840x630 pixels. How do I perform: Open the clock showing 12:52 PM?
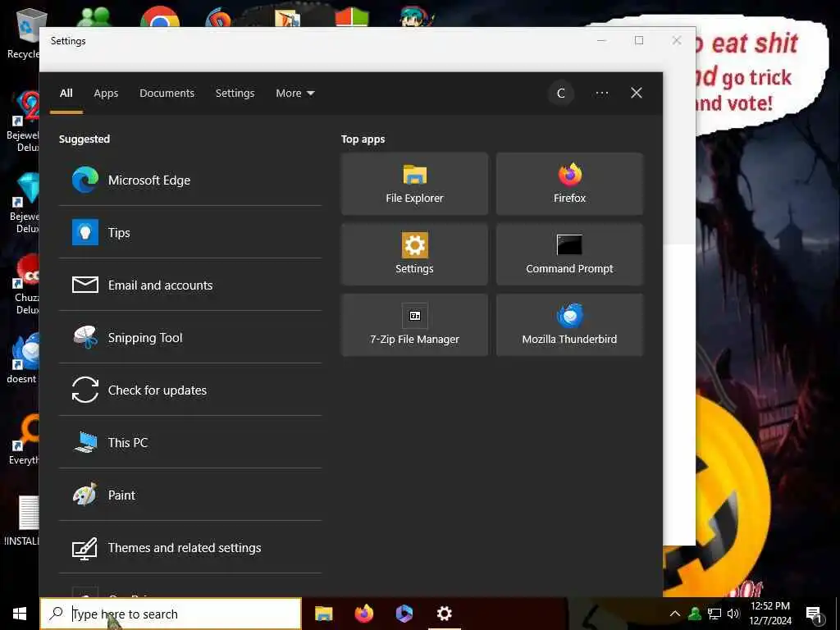[769, 614]
